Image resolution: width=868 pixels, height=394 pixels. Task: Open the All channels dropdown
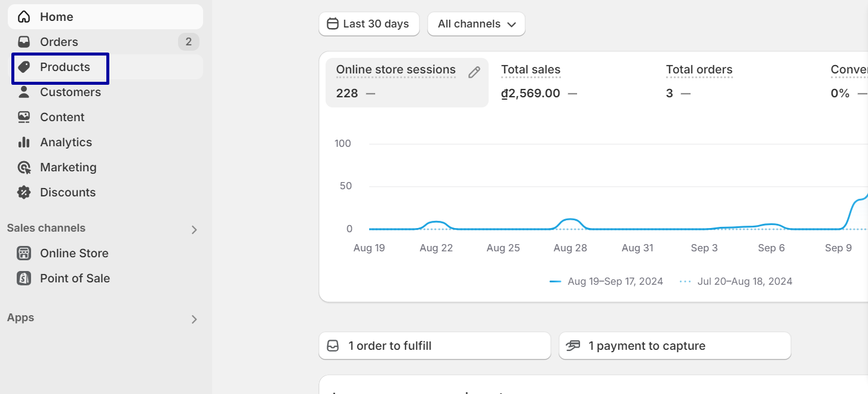[x=476, y=24]
